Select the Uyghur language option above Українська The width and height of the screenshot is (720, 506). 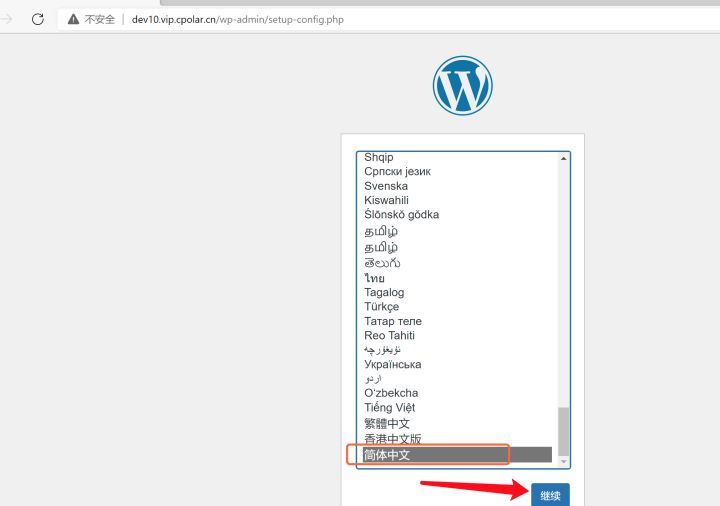coord(458,350)
